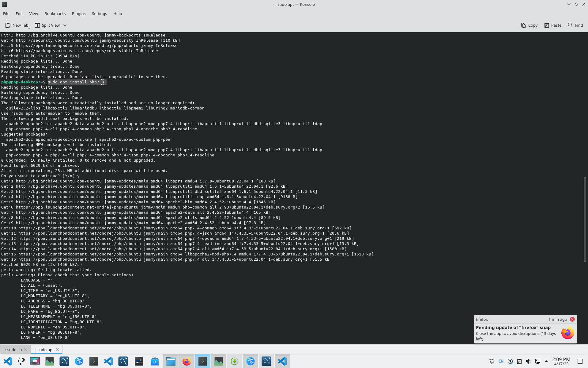Image resolution: width=588 pixels, height=368 pixels.
Task: Open the Dolphin file manager taskbar icon
Action: coord(171,361)
